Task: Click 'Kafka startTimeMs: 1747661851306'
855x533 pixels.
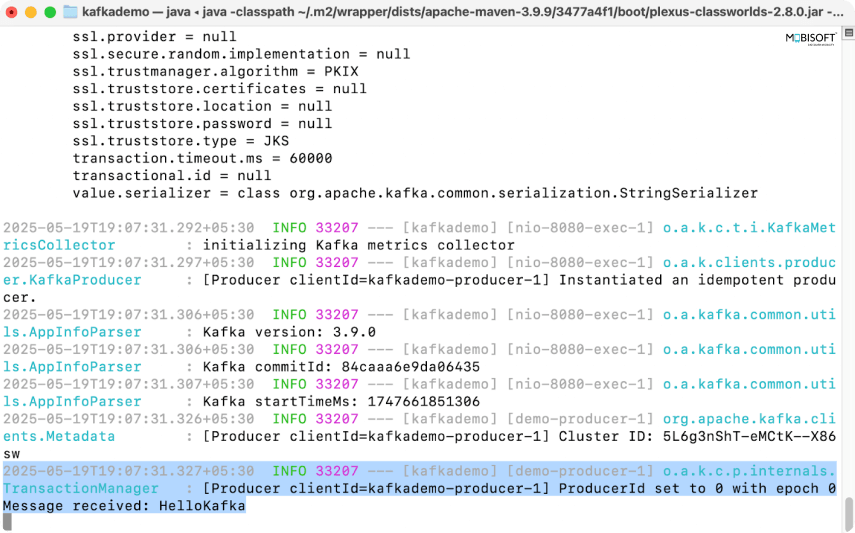Action: tap(341, 402)
